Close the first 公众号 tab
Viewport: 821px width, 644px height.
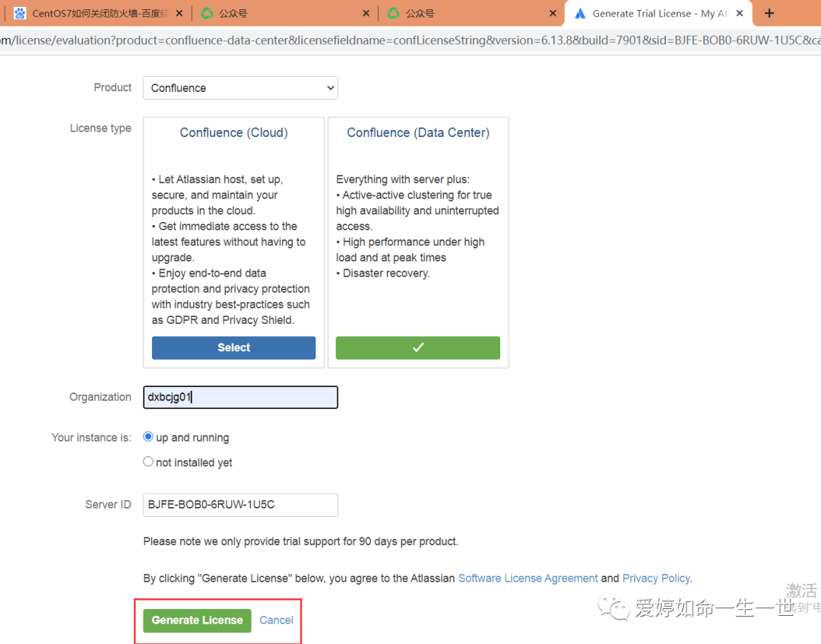[366, 14]
